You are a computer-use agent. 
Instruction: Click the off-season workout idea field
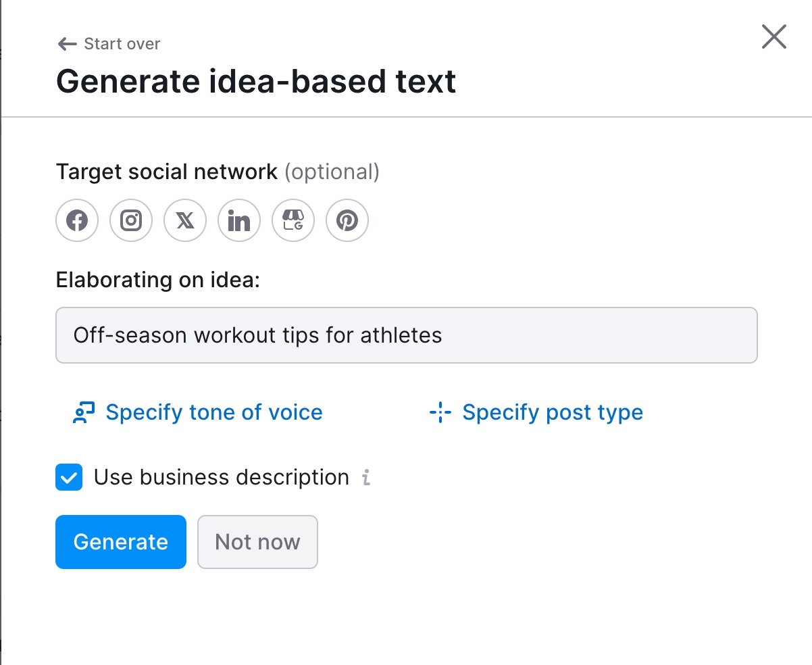click(405, 335)
